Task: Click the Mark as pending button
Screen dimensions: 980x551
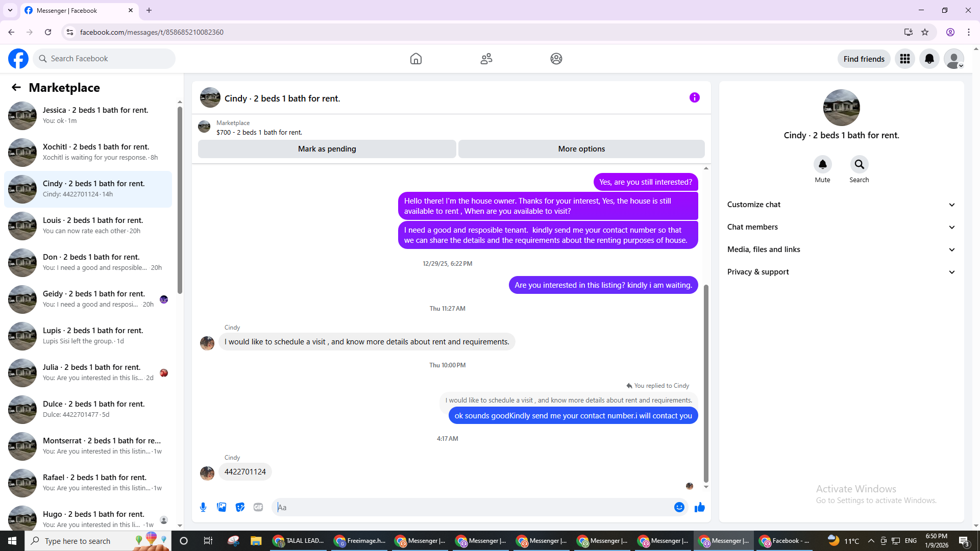Action: click(x=327, y=149)
